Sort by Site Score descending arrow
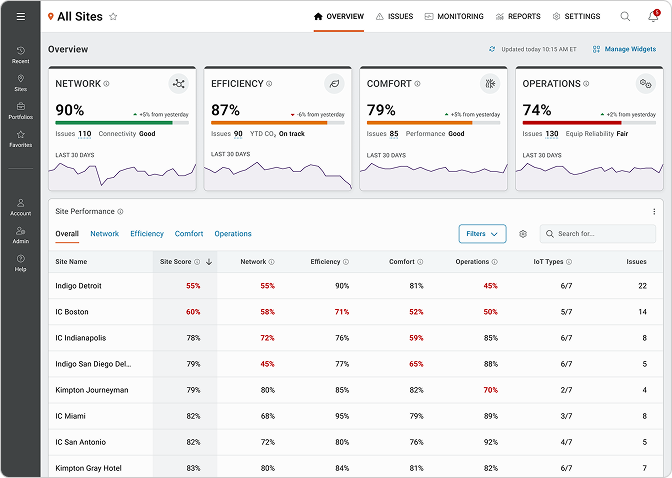The width and height of the screenshot is (672, 478). (x=209, y=262)
